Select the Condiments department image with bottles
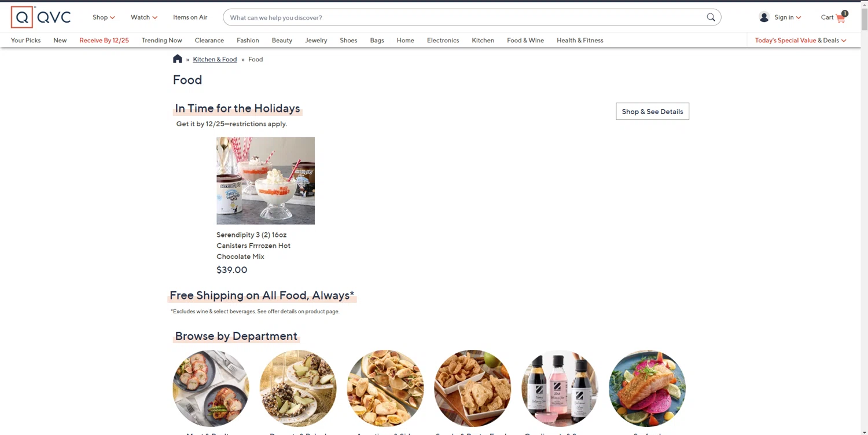The image size is (868, 435). click(560, 388)
